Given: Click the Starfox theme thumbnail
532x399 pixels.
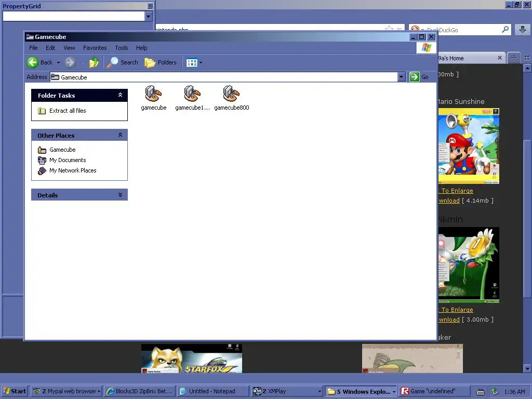Looking at the screenshot, I should [192, 358].
